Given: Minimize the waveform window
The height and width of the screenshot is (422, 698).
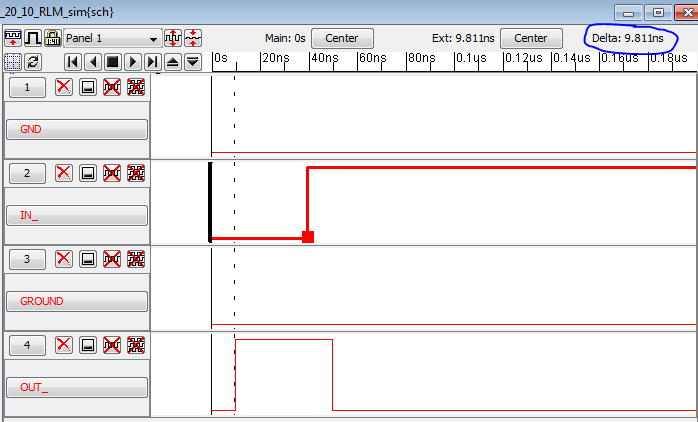Looking at the screenshot, I should (x=629, y=12).
